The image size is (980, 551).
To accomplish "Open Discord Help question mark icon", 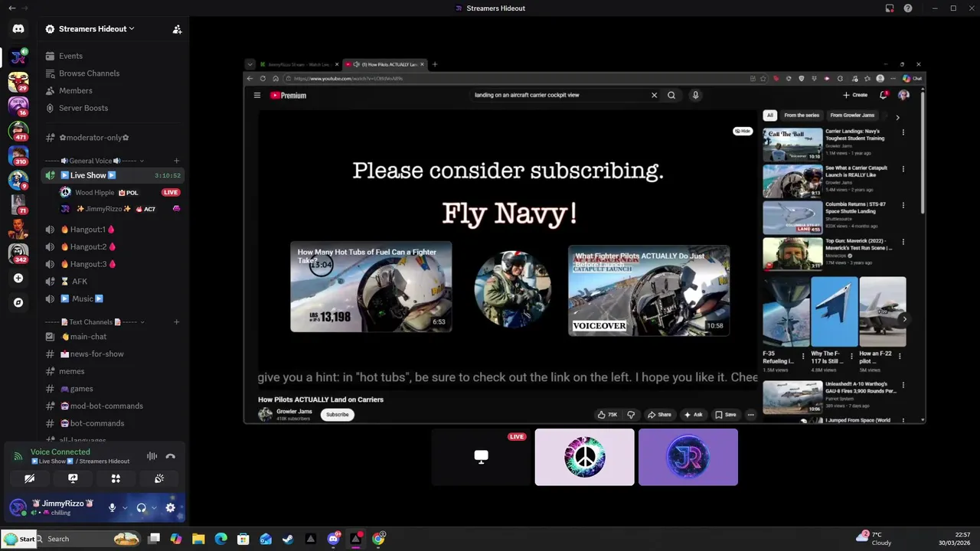I will tap(908, 8).
